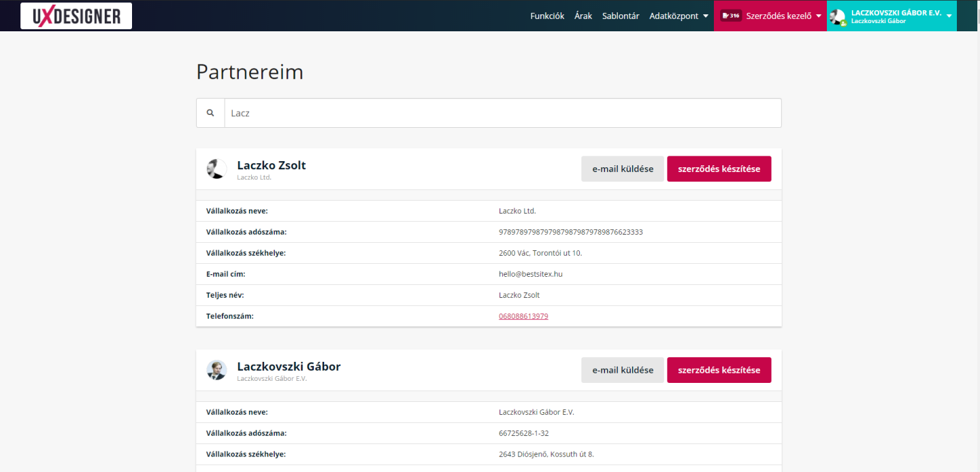Send e-mail to Laczko Zsolt

tap(622, 169)
